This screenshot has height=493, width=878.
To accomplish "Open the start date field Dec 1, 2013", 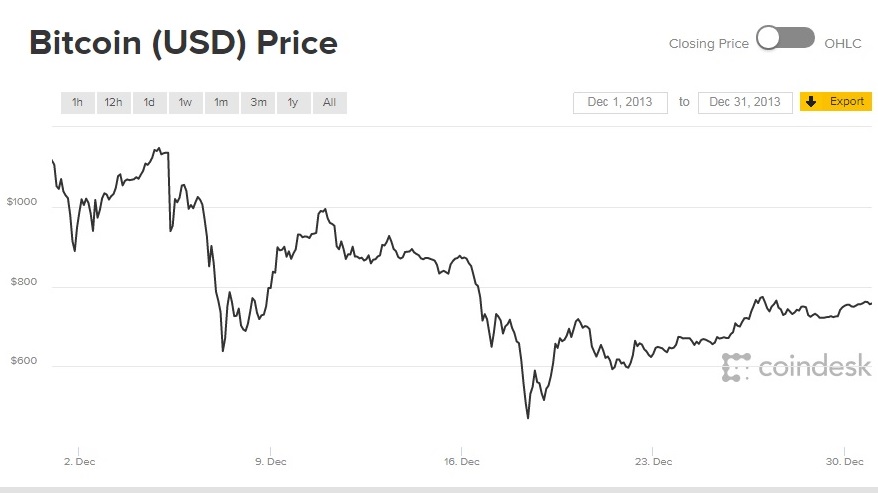I will click(x=620, y=102).
